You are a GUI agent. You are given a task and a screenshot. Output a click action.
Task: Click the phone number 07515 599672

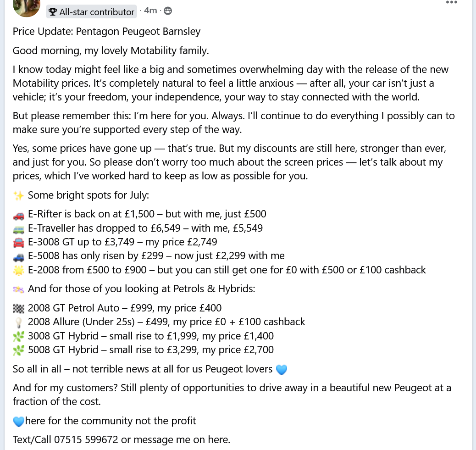[86, 440]
